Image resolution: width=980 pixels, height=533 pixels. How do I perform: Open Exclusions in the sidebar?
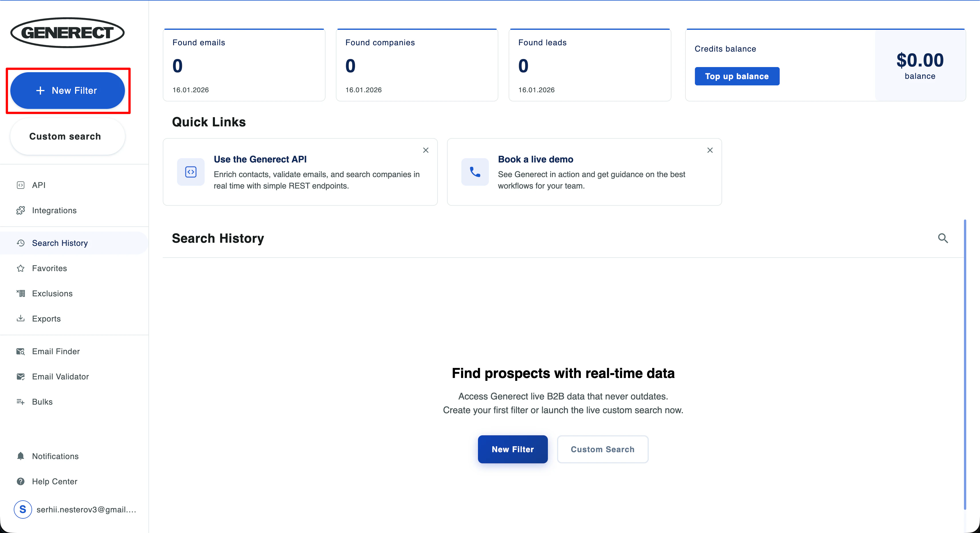52,293
